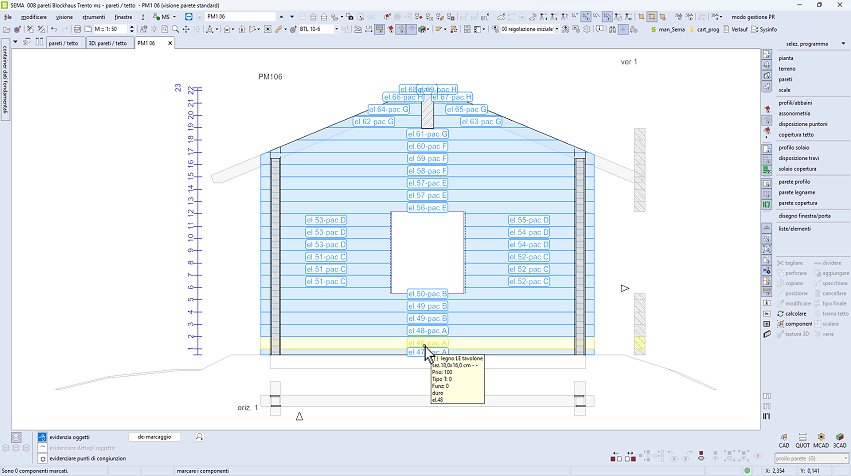The image size is (851, 476).
Task: Click the el 60-pac F element label
Action: point(427,146)
